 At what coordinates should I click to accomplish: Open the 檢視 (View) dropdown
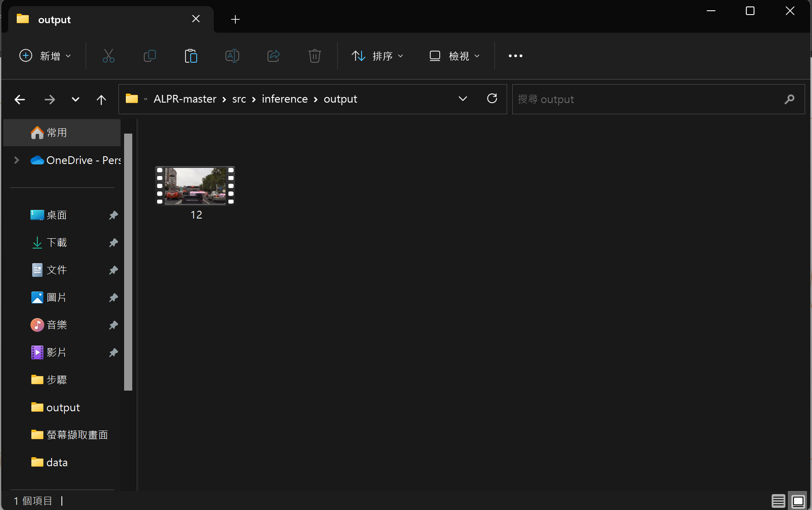coord(454,56)
